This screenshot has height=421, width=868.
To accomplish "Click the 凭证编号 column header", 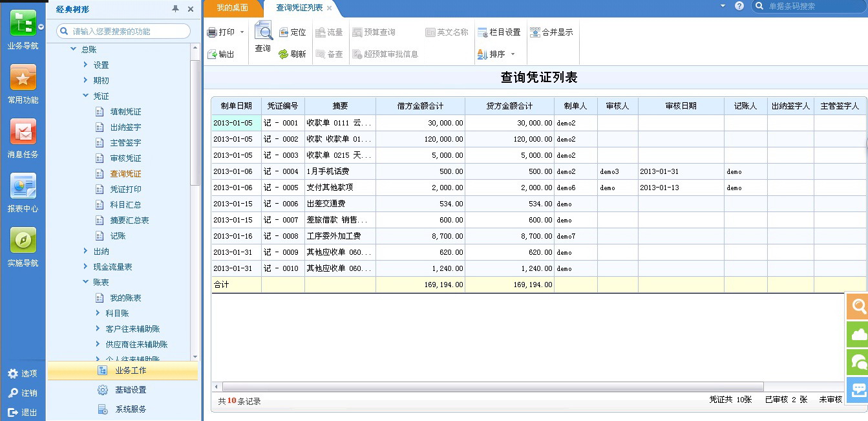I will point(283,106).
